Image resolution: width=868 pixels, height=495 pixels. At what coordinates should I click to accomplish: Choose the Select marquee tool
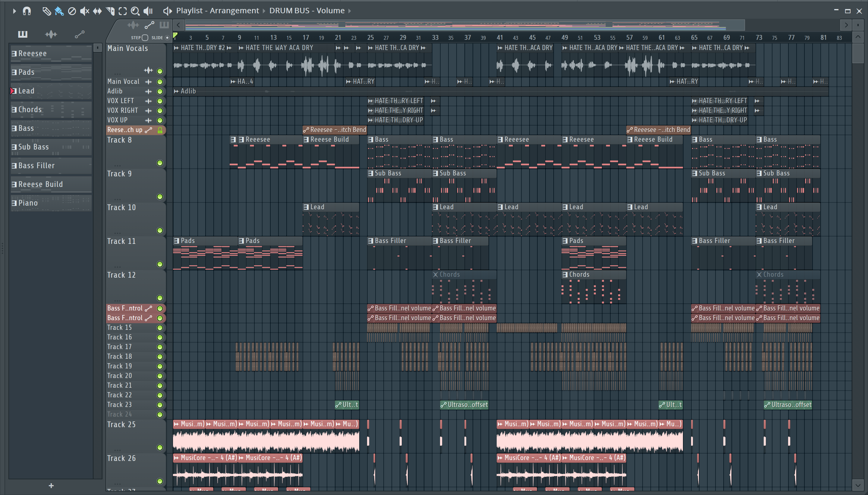click(123, 11)
